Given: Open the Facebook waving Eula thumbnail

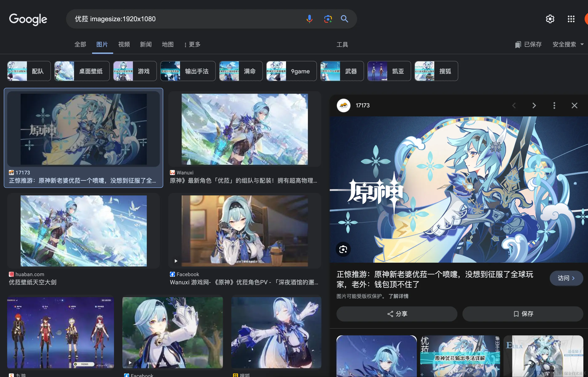Looking at the screenshot, I should coord(172,332).
